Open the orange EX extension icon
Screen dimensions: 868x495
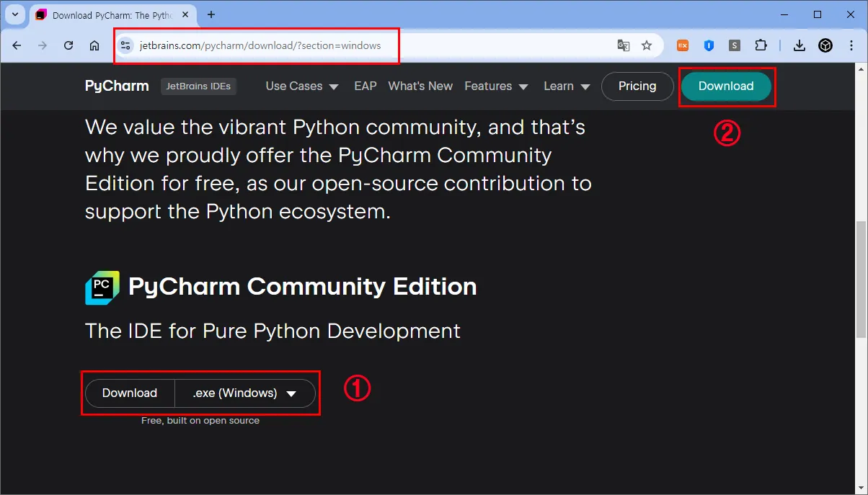pyautogui.click(x=683, y=45)
